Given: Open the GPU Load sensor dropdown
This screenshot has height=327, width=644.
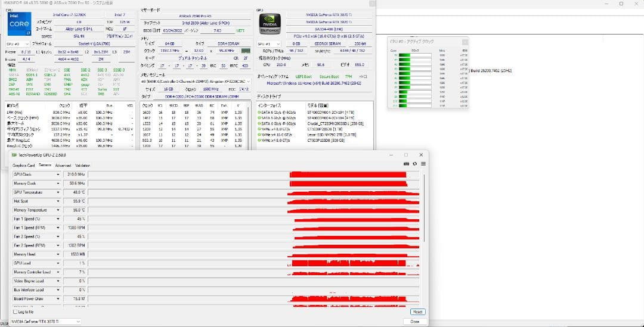Looking at the screenshot, I should 58,263.
